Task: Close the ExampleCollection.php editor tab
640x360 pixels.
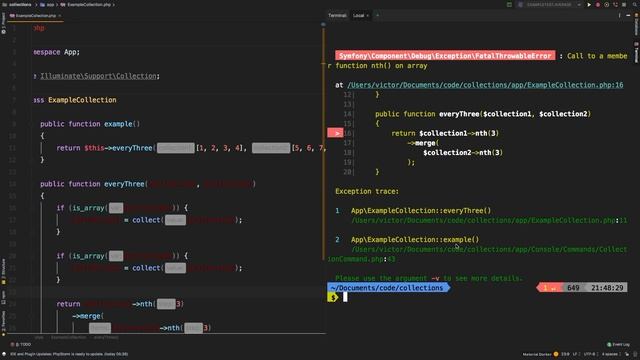Action: pos(60,16)
